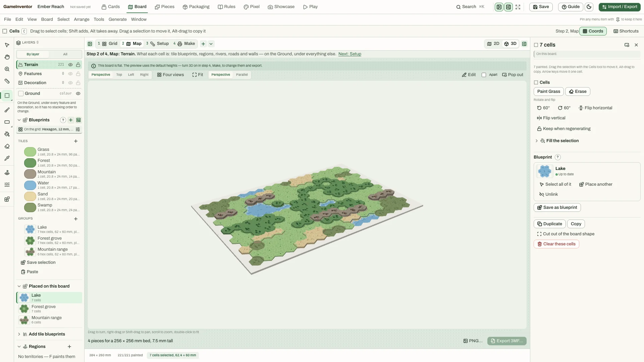Viewport: 644px width, 362px height.
Task: Collapse the left panel toggle icon
Action: pos(90,44)
